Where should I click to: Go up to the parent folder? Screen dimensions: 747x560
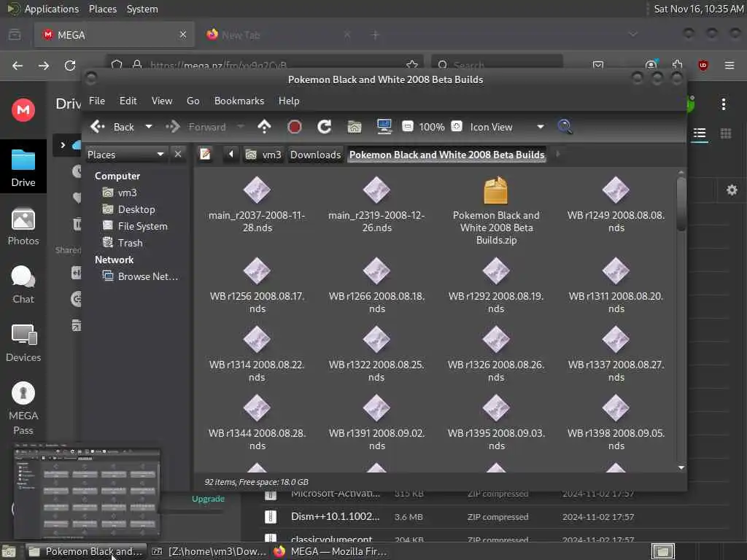tap(264, 127)
